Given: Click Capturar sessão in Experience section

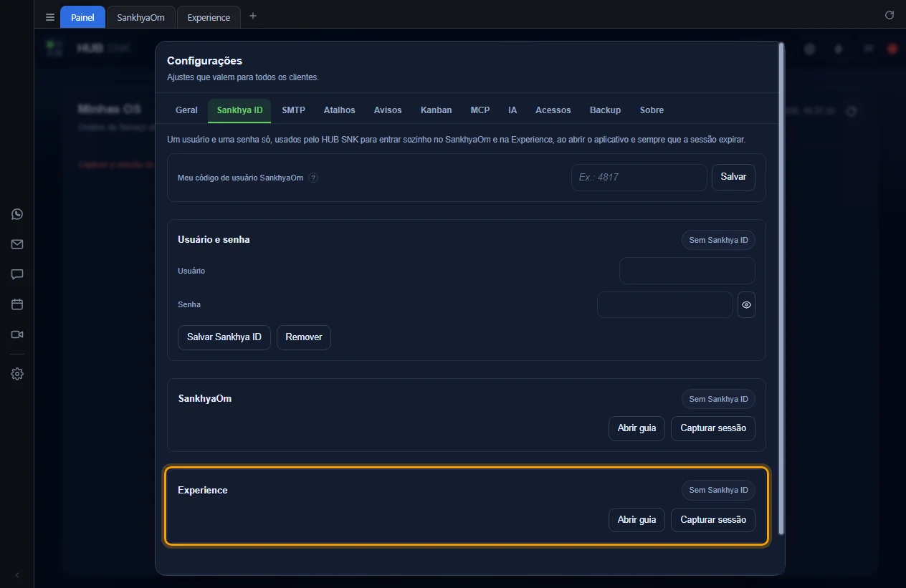Looking at the screenshot, I should pyautogui.click(x=713, y=520).
